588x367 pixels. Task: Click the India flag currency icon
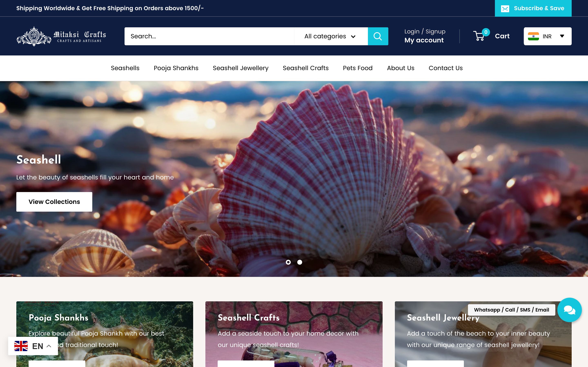click(x=533, y=36)
